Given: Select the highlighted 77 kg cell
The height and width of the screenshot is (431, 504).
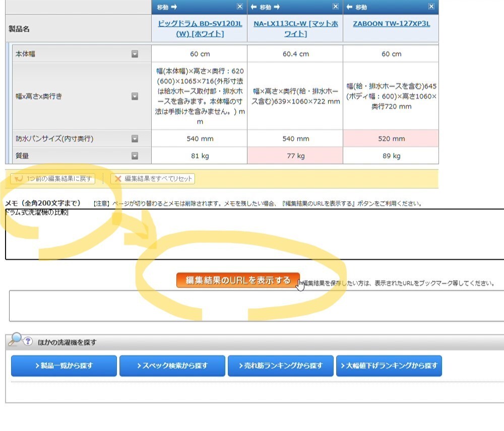Looking at the screenshot, I should pos(295,156).
